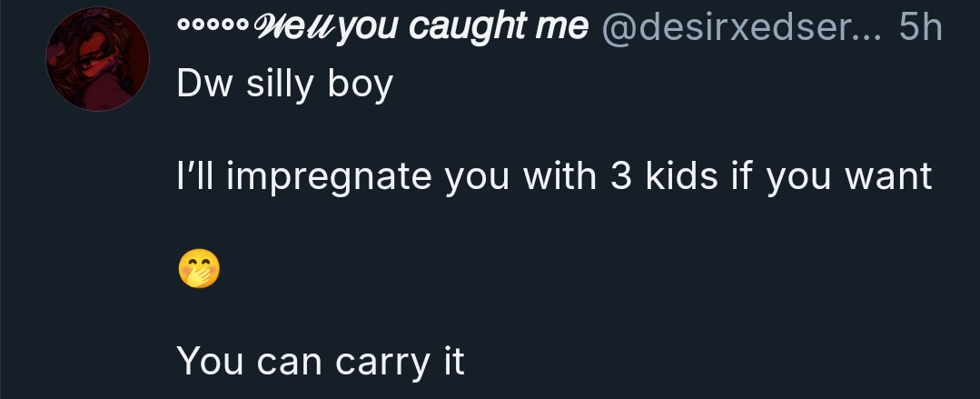Screen dimensions: 980x399
Task: Click the word 'want' ending second line
Action: point(888,177)
